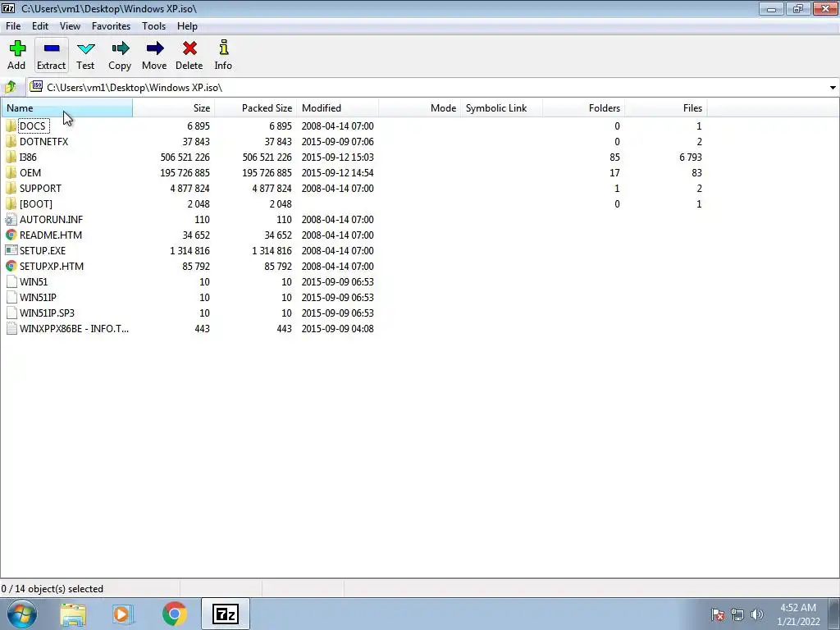Sort by the Files column header
Screen dimensions: 840x630
(x=666, y=107)
